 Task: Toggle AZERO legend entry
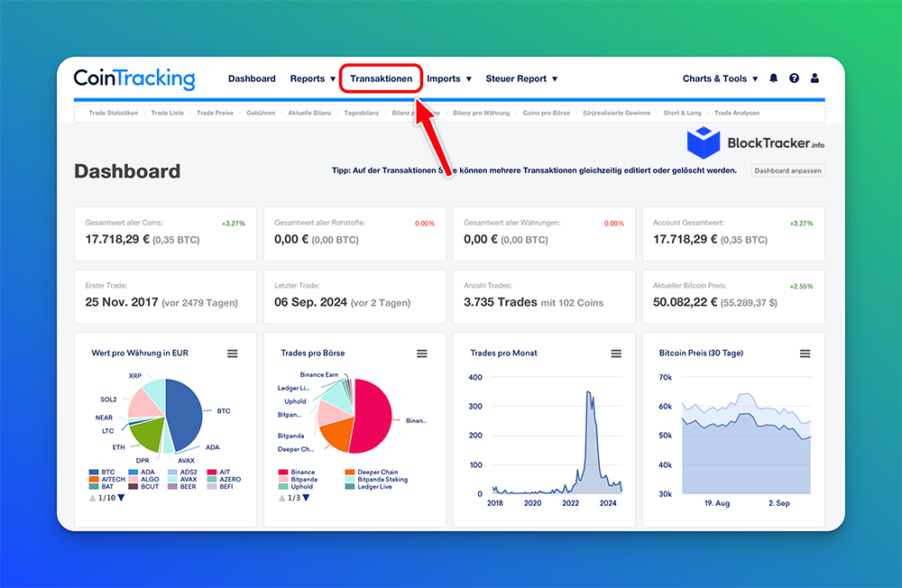click(x=225, y=479)
